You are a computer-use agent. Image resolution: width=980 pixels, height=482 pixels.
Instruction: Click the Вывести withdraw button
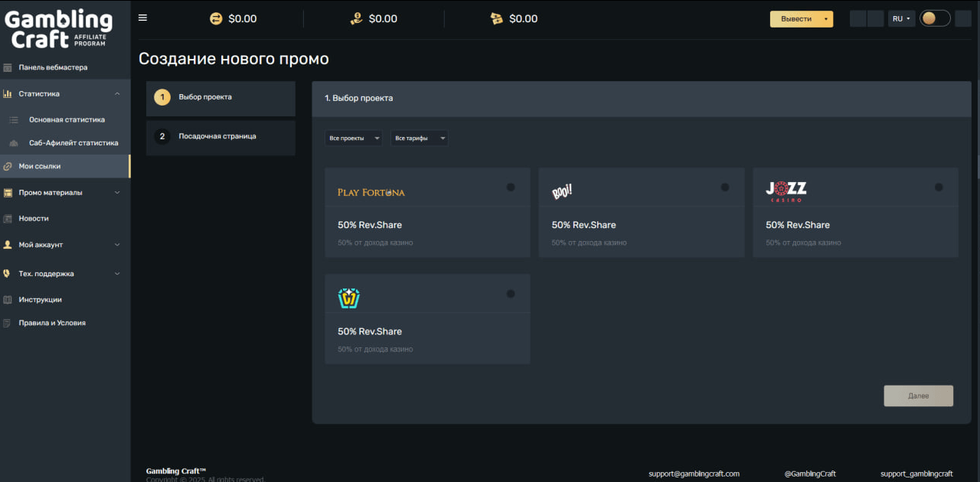(x=801, y=19)
